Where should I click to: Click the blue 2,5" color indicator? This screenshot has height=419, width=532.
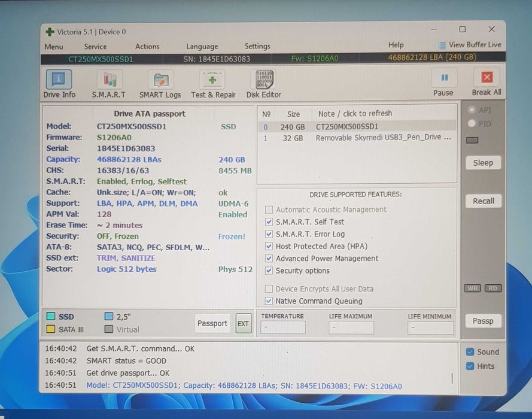pos(109,317)
